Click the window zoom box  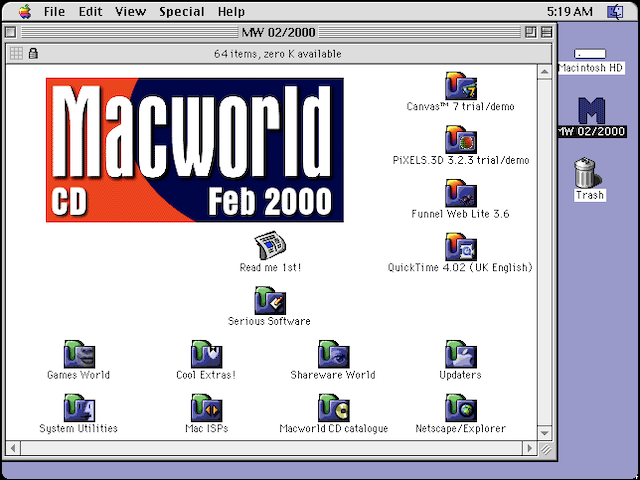(531, 32)
